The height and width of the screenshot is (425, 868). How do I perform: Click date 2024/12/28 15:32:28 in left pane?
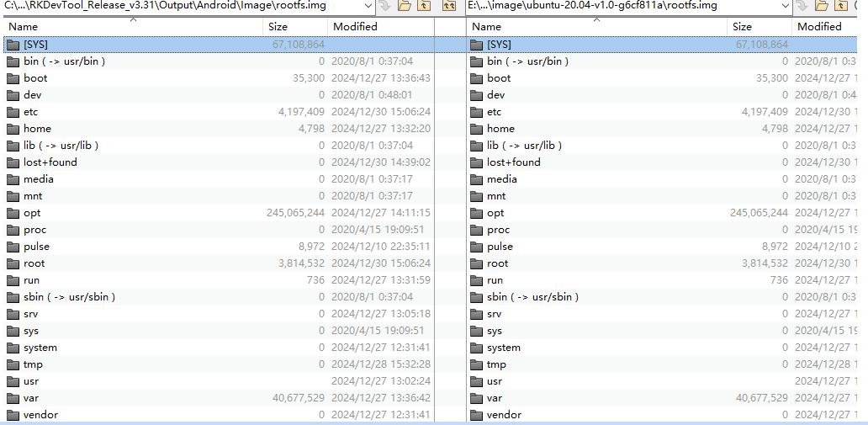point(381,364)
